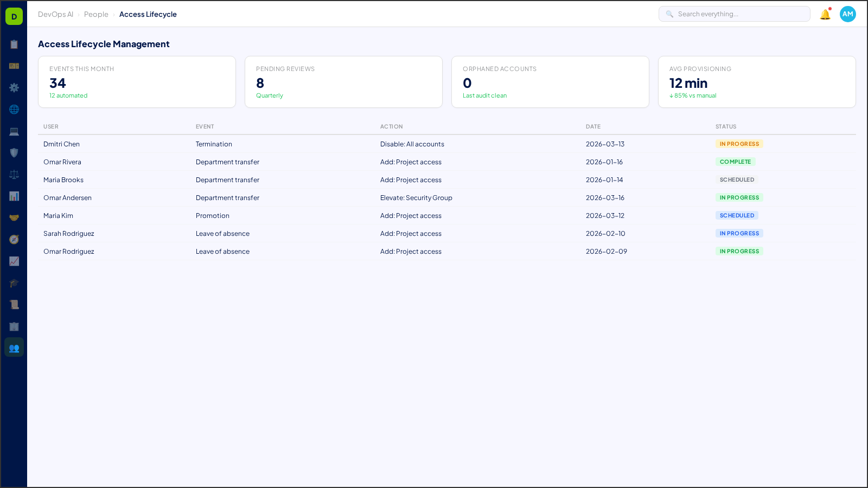This screenshot has width=868, height=488.
Task: Open the settings gear icon in sidebar
Action: tap(14, 88)
